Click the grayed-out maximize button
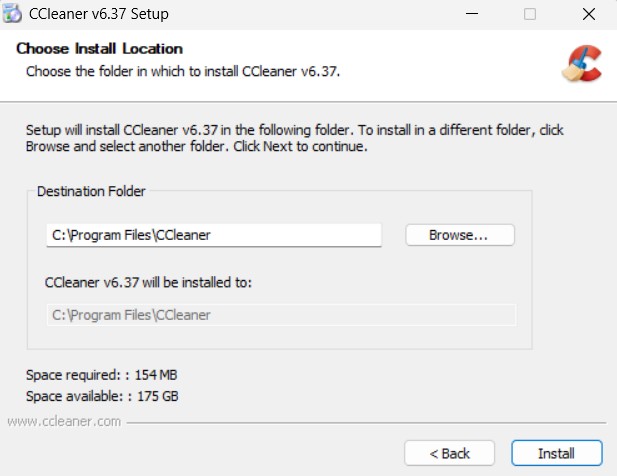The width and height of the screenshot is (617, 476). [530, 14]
